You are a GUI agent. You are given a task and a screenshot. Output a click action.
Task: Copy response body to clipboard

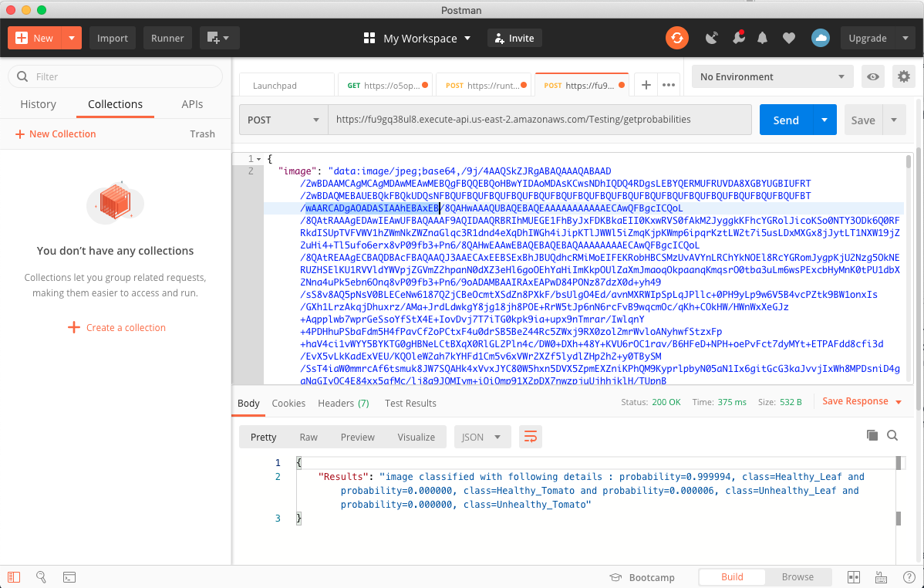point(872,435)
